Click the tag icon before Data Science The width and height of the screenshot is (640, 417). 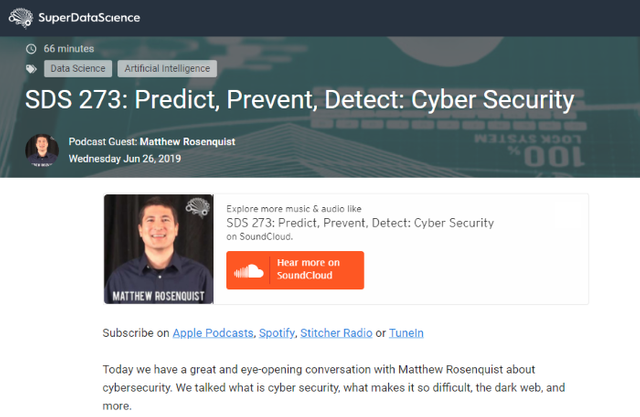31,69
